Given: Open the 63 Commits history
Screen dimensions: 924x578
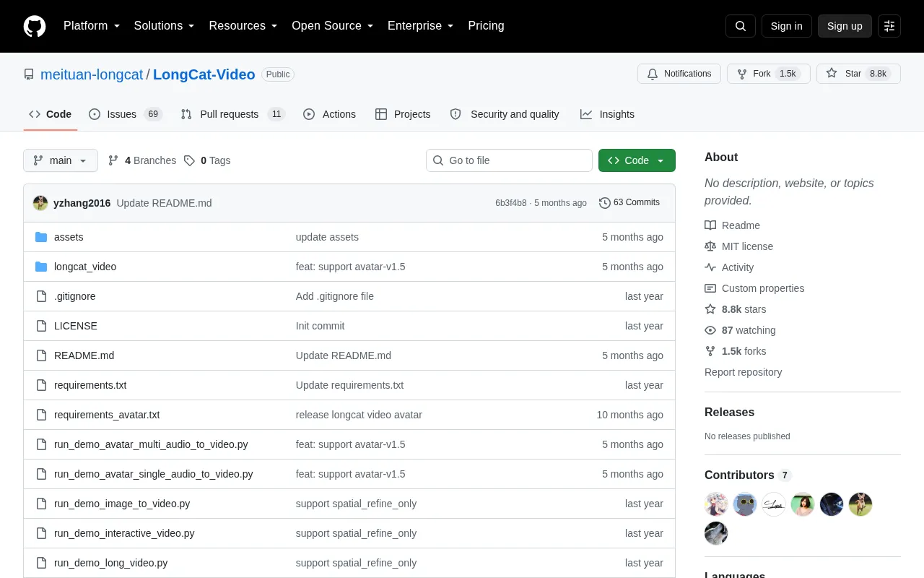Looking at the screenshot, I should click(629, 203).
